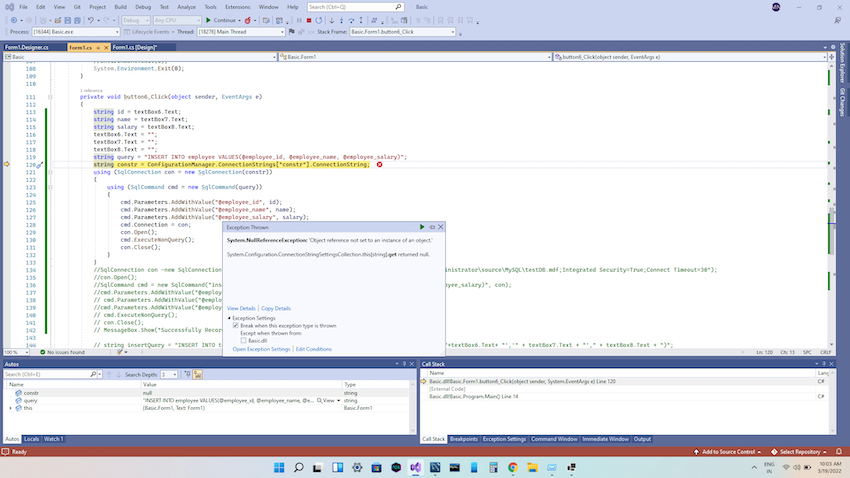850x478 pixels.
Task: Open the Build menu
Action: coord(120,7)
